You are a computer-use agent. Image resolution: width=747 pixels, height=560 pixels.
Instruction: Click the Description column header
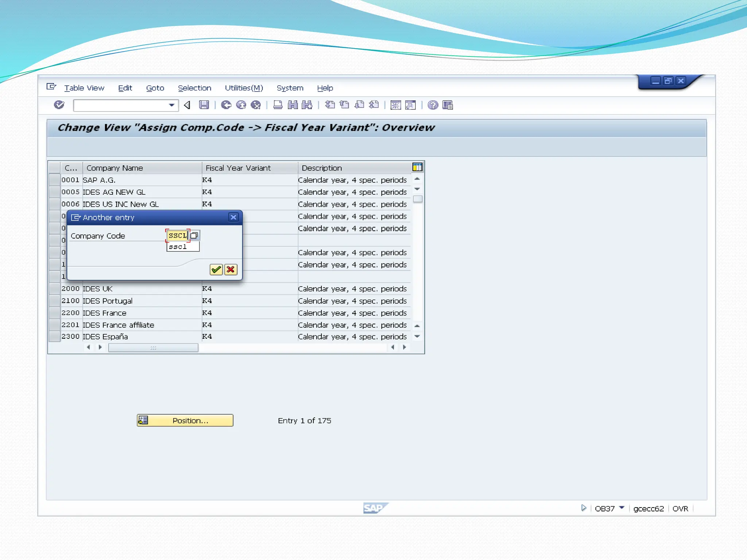(x=355, y=168)
